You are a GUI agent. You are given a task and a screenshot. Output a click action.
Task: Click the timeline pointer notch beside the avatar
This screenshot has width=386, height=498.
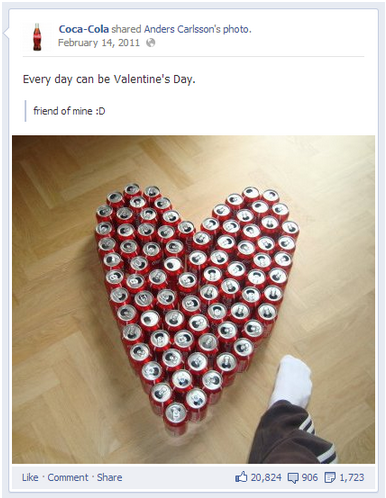pos(6,33)
